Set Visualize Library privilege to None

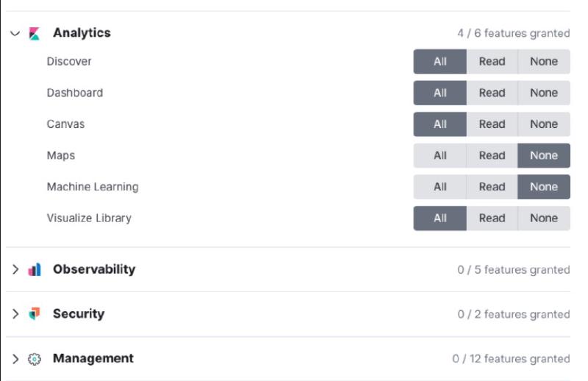(544, 218)
